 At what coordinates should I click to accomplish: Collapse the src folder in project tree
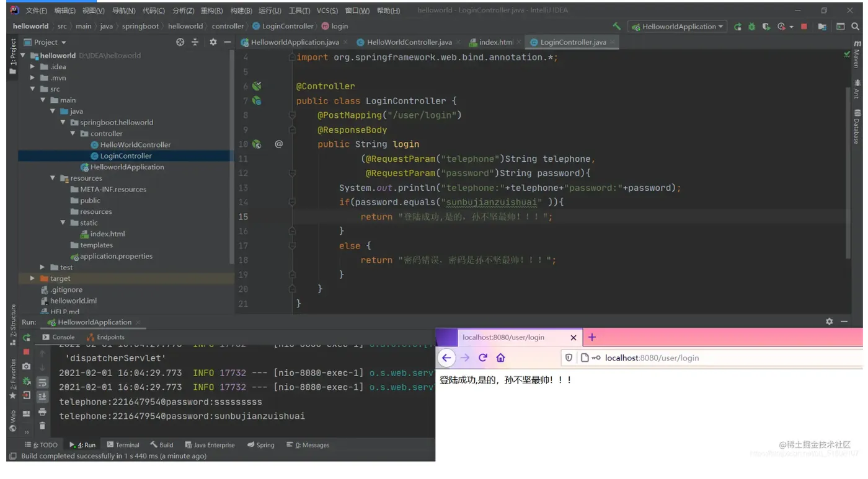pyautogui.click(x=33, y=89)
